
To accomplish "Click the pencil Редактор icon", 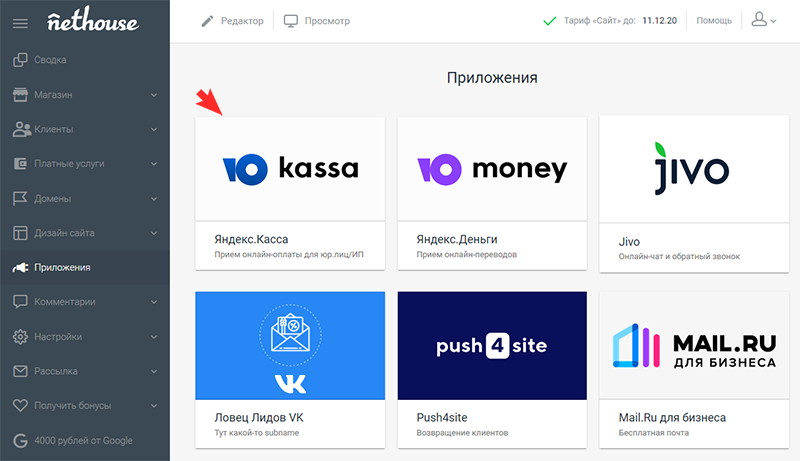I will pos(207,21).
